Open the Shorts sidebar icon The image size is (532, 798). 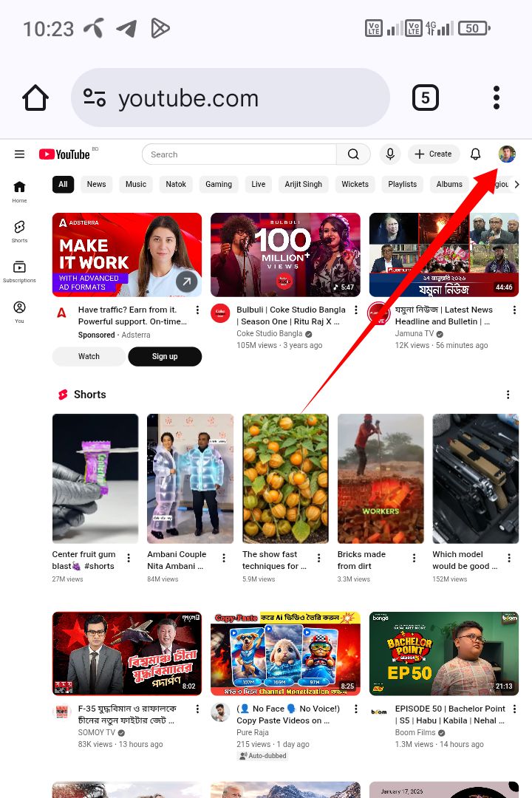[19, 231]
